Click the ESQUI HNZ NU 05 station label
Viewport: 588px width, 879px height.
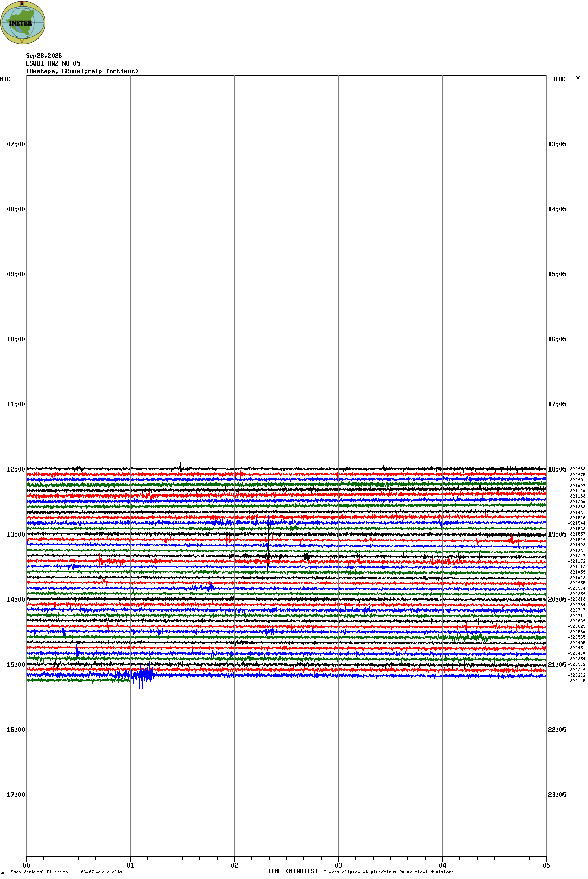[x=53, y=63]
